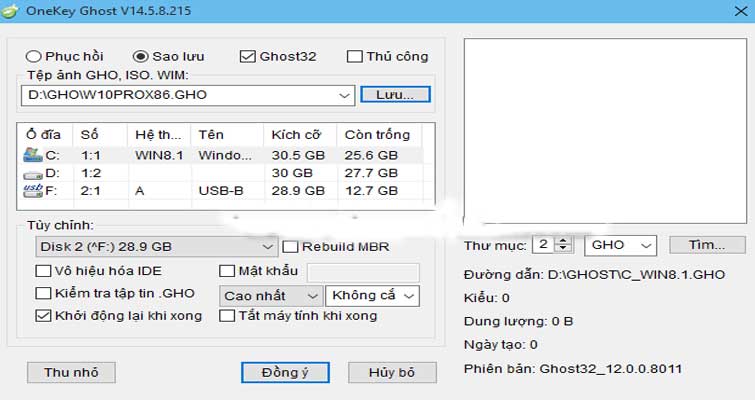Click the USB drive icon for F:
Image resolution: width=755 pixels, height=400 pixels.
(33, 191)
